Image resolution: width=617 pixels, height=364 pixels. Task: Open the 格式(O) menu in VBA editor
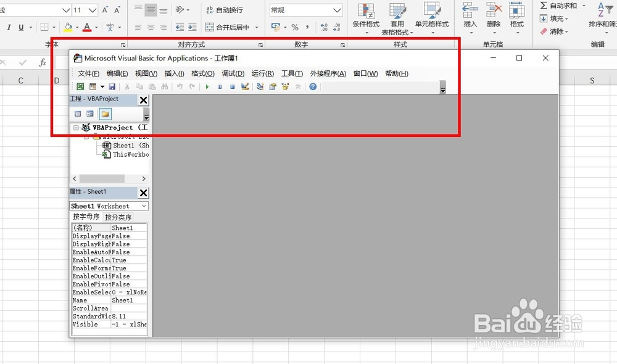(202, 73)
